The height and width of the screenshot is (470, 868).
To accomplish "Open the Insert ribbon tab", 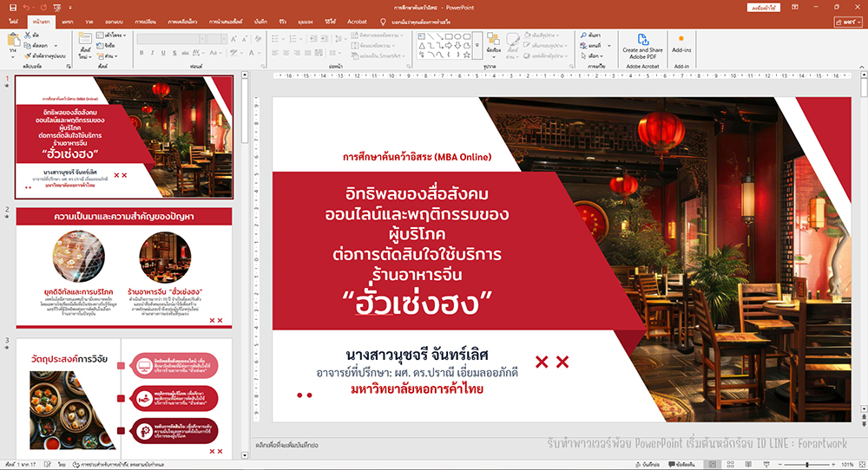I will 68,22.
